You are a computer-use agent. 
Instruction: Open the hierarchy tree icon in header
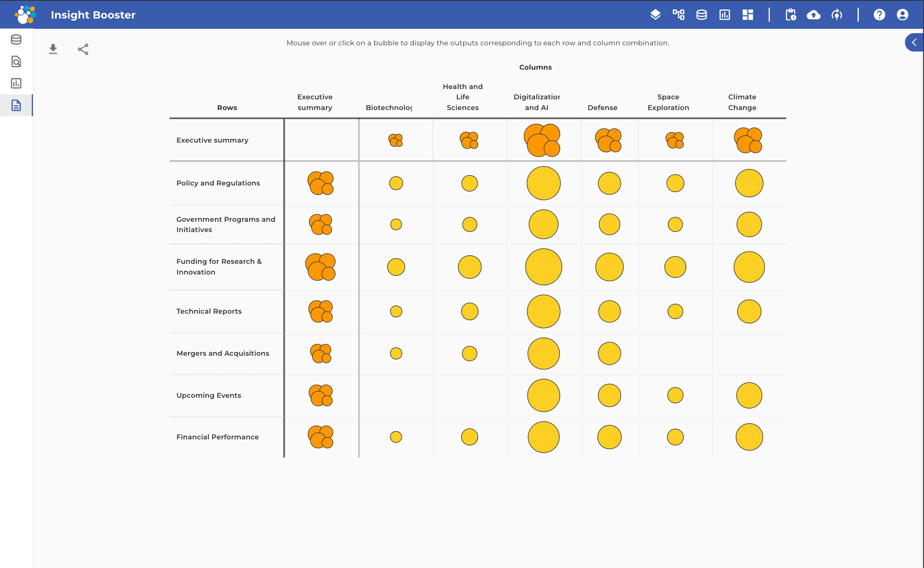click(679, 15)
